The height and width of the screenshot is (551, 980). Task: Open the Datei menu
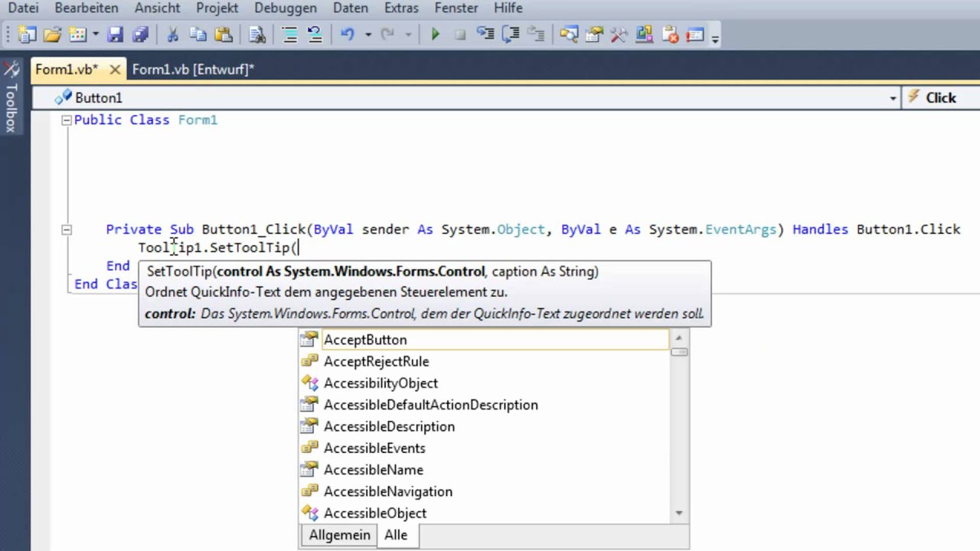pos(23,8)
